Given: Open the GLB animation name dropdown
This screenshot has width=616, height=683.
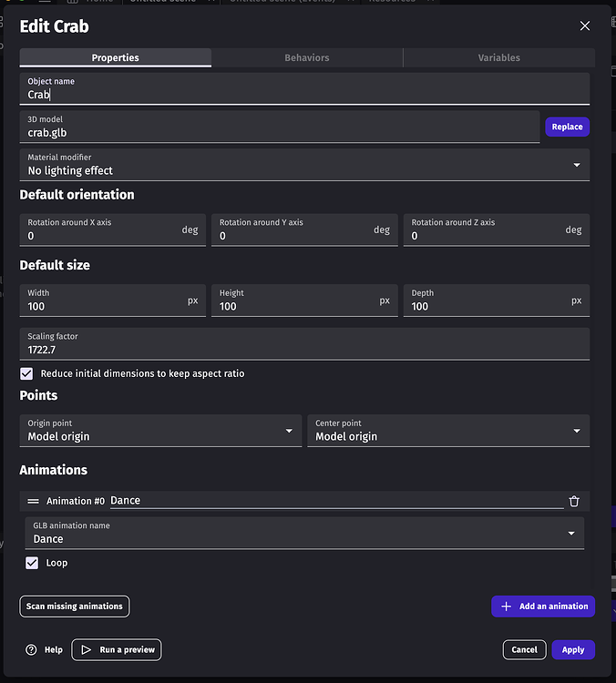Looking at the screenshot, I should (304, 533).
